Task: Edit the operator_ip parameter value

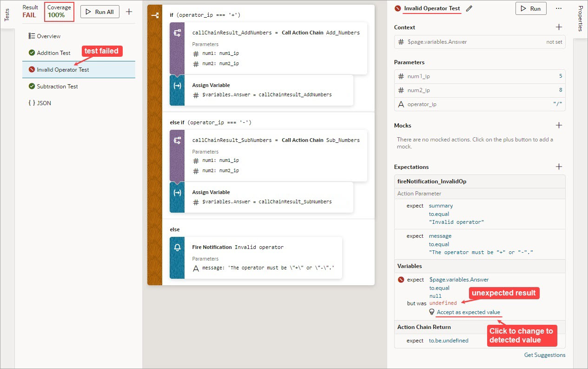Action: click(x=557, y=104)
